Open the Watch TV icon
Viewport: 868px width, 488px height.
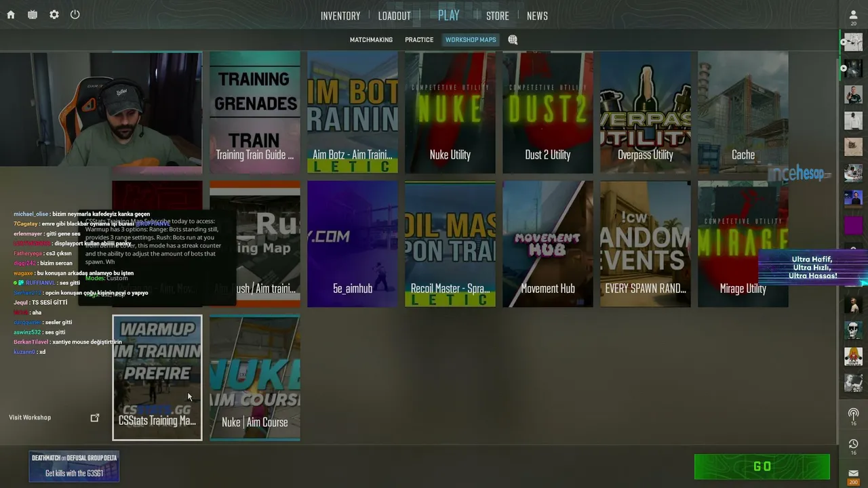[33, 15]
